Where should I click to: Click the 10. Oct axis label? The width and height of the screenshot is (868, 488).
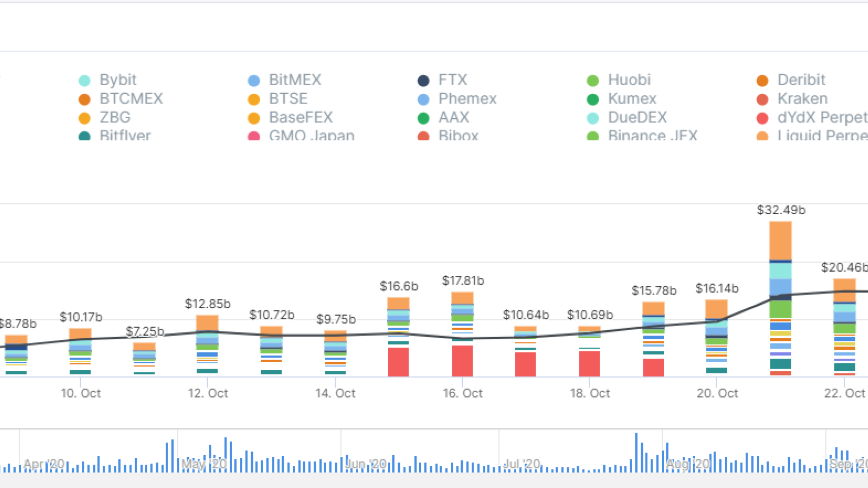[81, 393]
